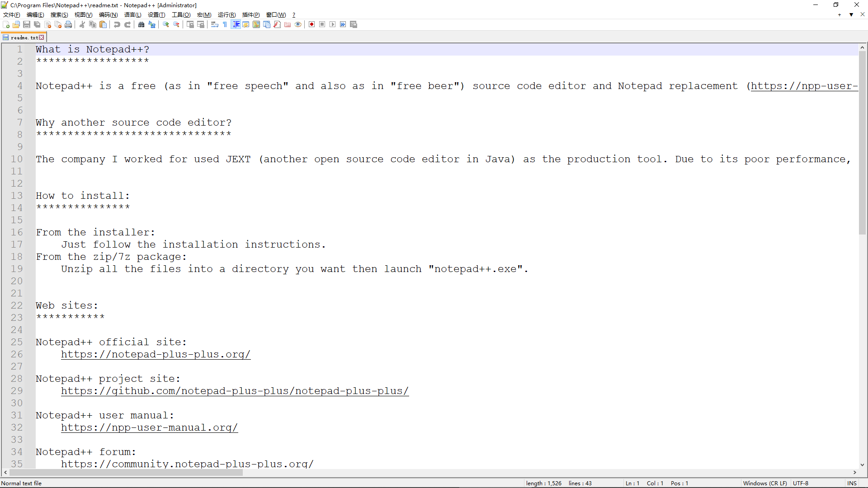Image resolution: width=868 pixels, height=488 pixels.
Task: Toggle indent guide display
Action: 236,24
